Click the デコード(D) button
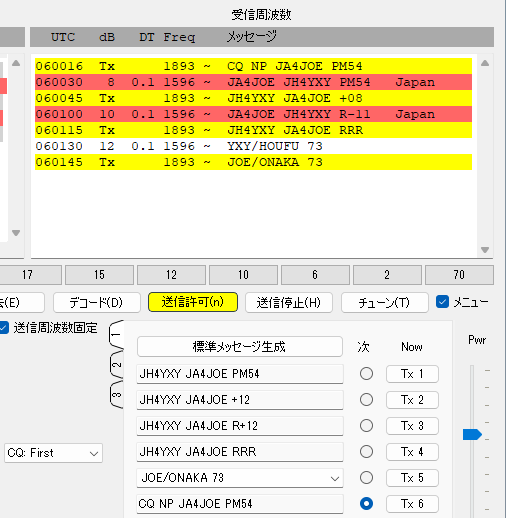The image size is (506, 518). (x=97, y=302)
